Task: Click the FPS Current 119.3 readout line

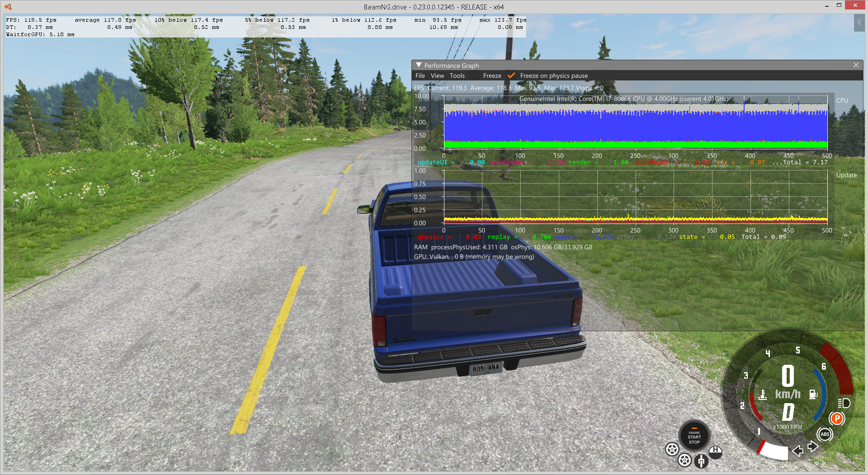Action: tap(509, 88)
